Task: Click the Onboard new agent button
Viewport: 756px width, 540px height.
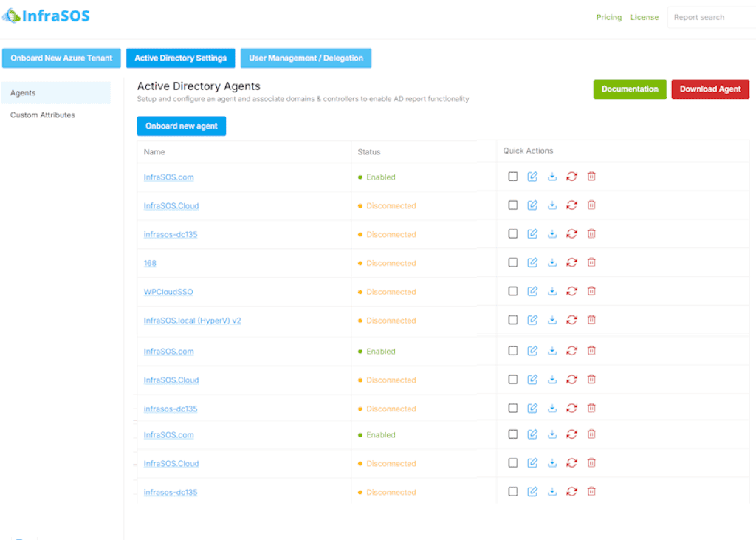Action: click(x=181, y=126)
